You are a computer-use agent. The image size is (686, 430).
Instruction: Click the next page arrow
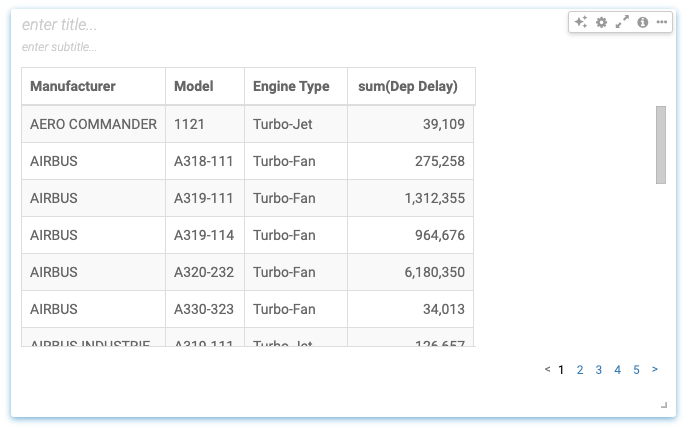(654, 369)
